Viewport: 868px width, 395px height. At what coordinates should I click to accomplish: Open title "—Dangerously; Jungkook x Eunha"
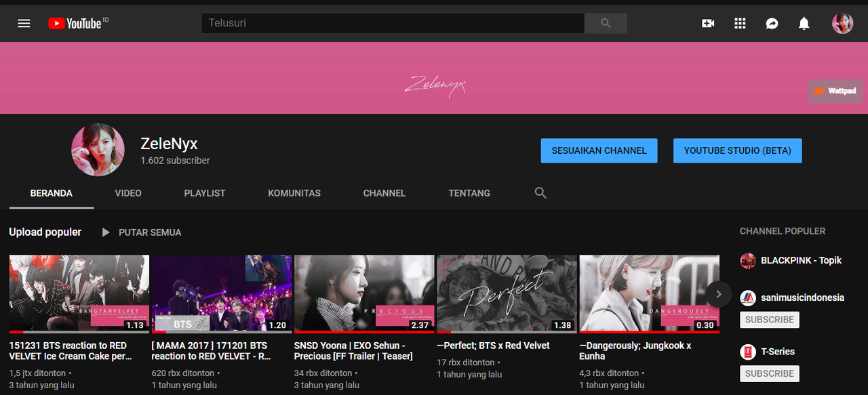tap(635, 351)
